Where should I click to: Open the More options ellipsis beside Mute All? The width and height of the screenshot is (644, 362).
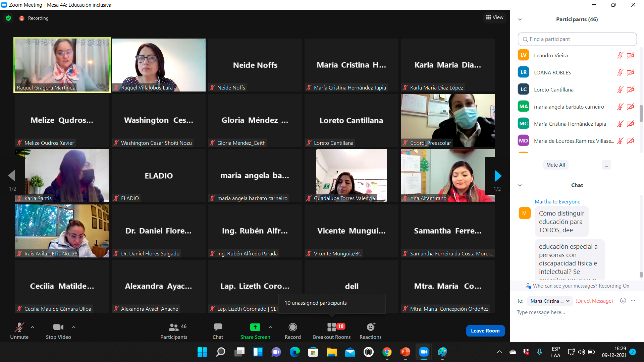point(606,165)
